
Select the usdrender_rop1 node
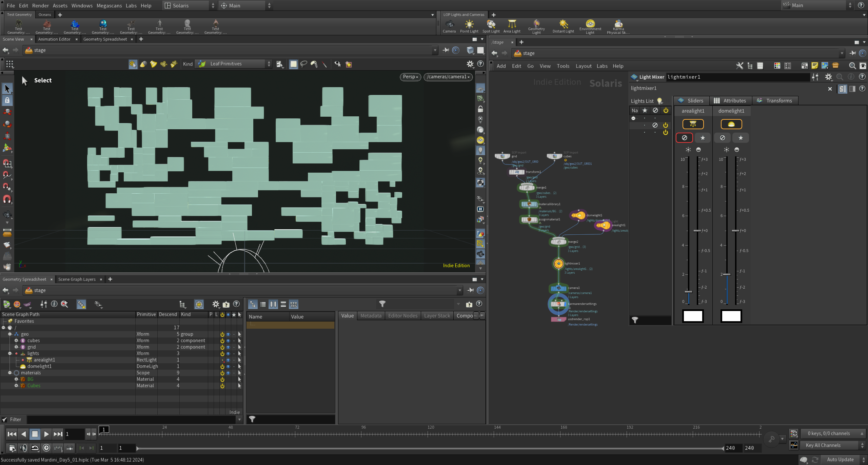[558, 319]
